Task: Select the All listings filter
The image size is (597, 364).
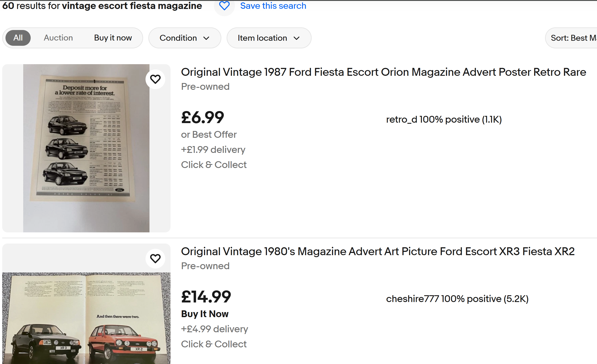Action: pyautogui.click(x=18, y=38)
